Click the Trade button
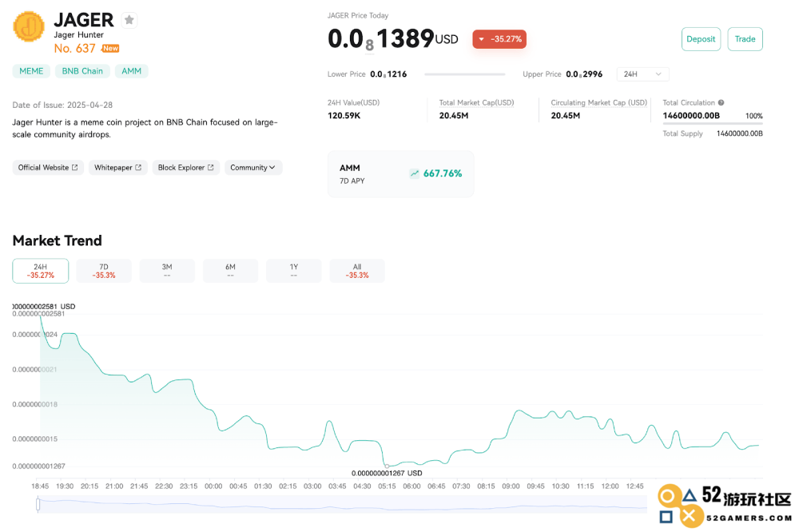 click(x=745, y=39)
